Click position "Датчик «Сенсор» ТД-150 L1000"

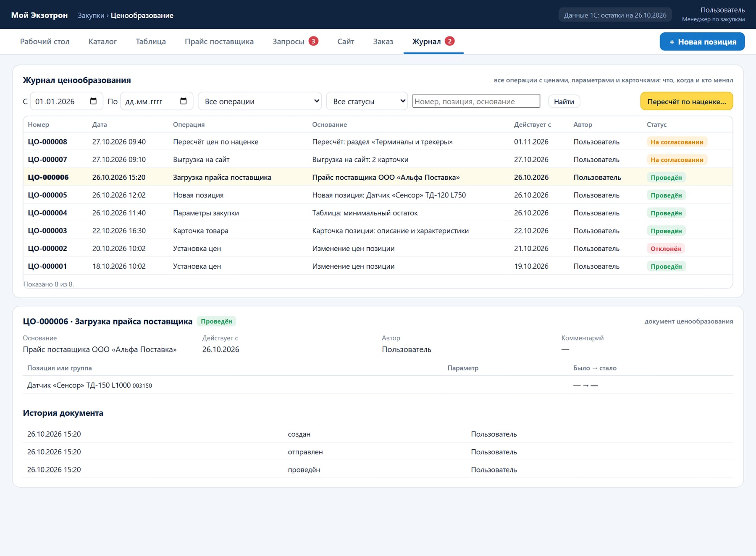(x=79, y=385)
